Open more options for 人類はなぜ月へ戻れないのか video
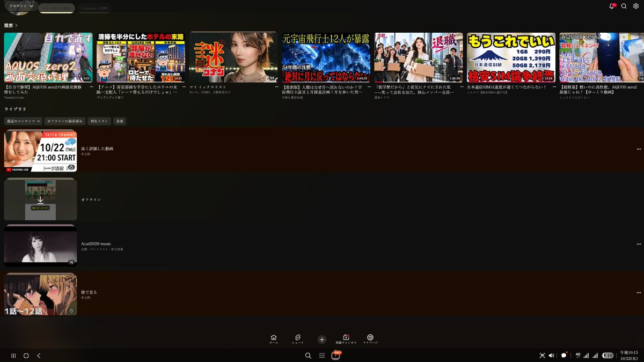This screenshot has height=362, width=644. pos(368,87)
